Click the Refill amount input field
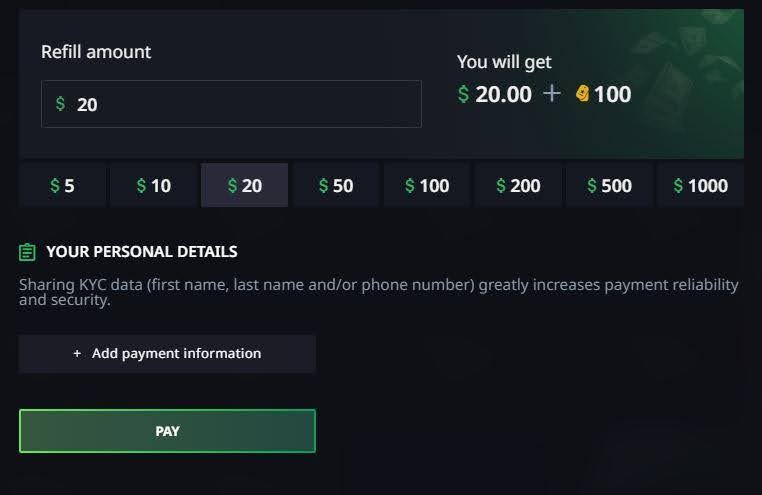 [240, 104]
